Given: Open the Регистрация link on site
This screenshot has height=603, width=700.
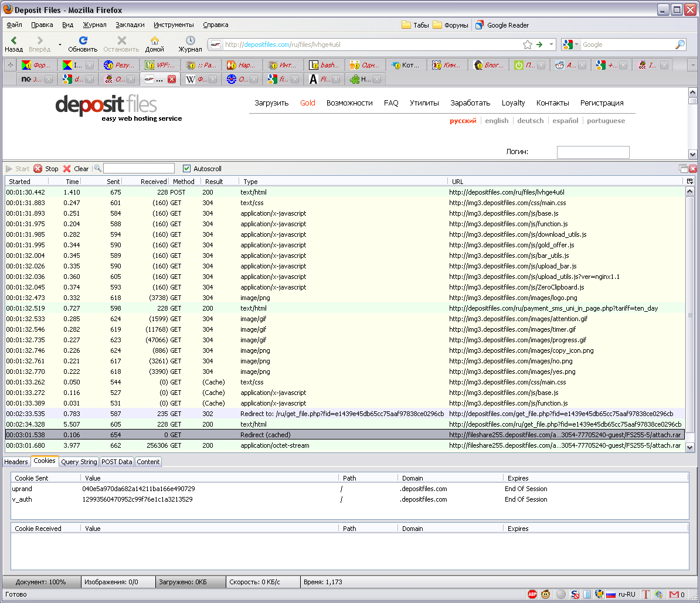Looking at the screenshot, I should tap(602, 103).
